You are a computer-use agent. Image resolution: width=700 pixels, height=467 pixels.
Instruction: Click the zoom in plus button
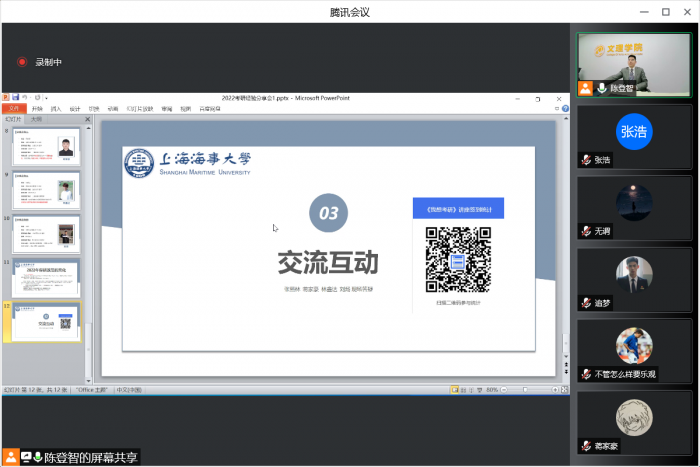tap(555, 390)
